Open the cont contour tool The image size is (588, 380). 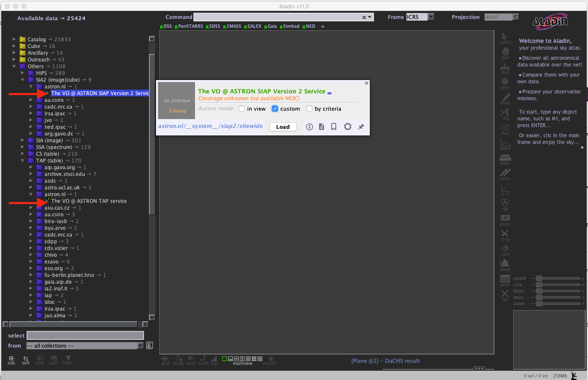point(505,251)
